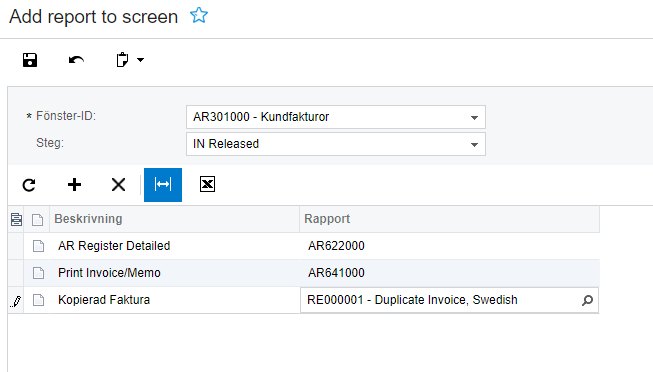Toggle the Fit to Screen column button
The width and height of the screenshot is (653, 372).
coord(163,185)
